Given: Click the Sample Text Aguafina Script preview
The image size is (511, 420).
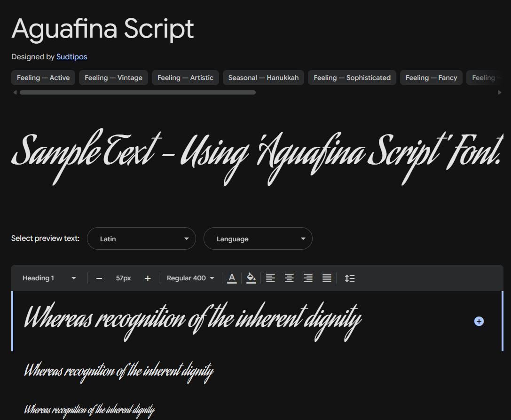Looking at the screenshot, I should click(x=258, y=157).
